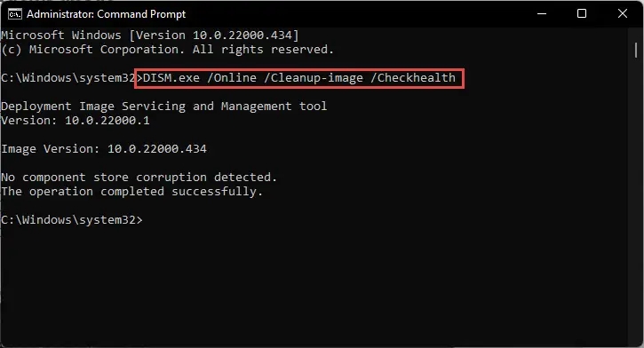Image resolution: width=644 pixels, height=348 pixels.
Task: Minimize the Command Prompt window
Action: click(x=542, y=13)
